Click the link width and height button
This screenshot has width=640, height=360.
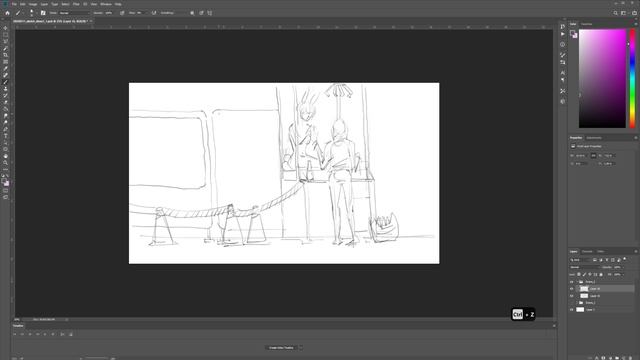tap(593, 156)
